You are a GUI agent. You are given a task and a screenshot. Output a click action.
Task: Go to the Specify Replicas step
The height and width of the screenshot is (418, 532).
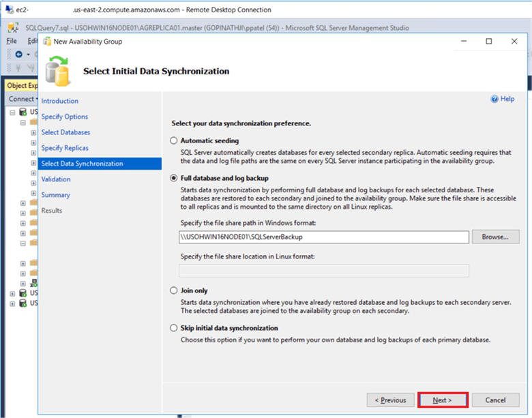[65, 147]
